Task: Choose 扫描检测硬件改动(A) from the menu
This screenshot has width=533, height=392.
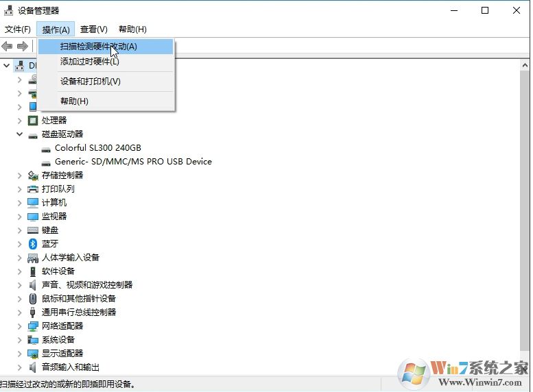Action: pos(106,47)
